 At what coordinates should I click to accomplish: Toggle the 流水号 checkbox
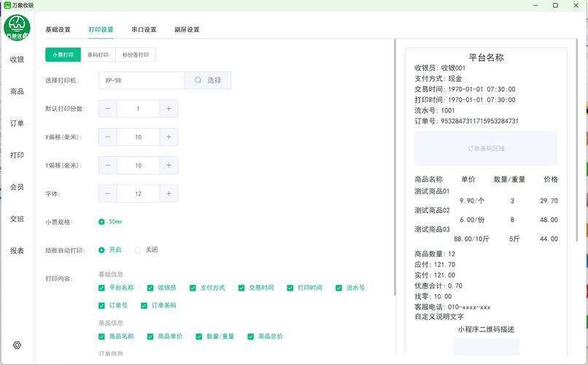click(339, 288)
